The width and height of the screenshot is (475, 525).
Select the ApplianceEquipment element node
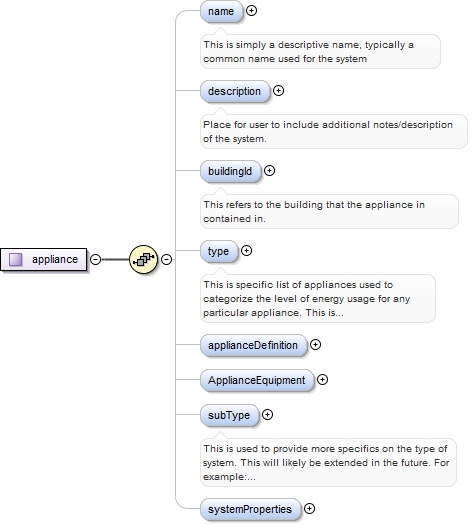pos(257,380)
